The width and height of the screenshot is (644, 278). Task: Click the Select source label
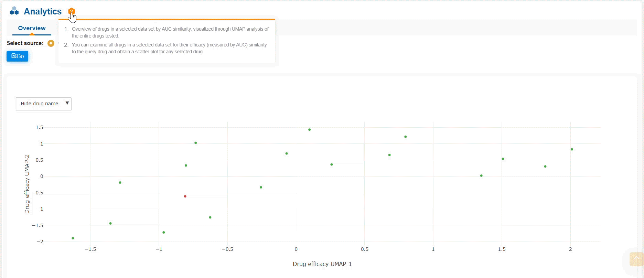[25, 43]
